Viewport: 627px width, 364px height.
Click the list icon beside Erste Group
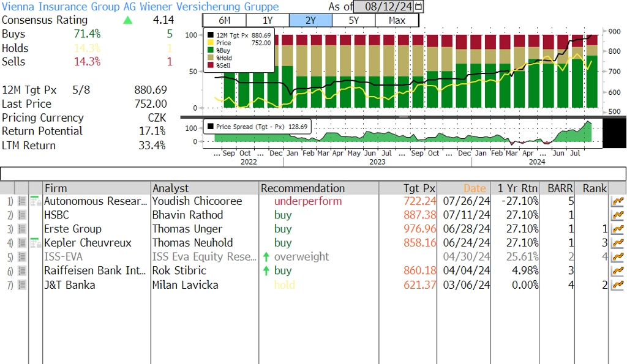click(22, 229)
